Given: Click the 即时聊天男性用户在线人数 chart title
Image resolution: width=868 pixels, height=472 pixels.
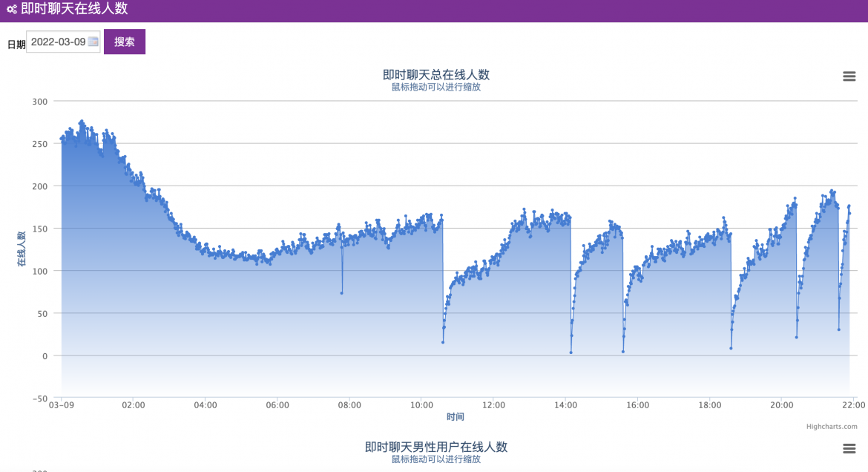Looking at the screenshot, I should [x=436, y=447].
